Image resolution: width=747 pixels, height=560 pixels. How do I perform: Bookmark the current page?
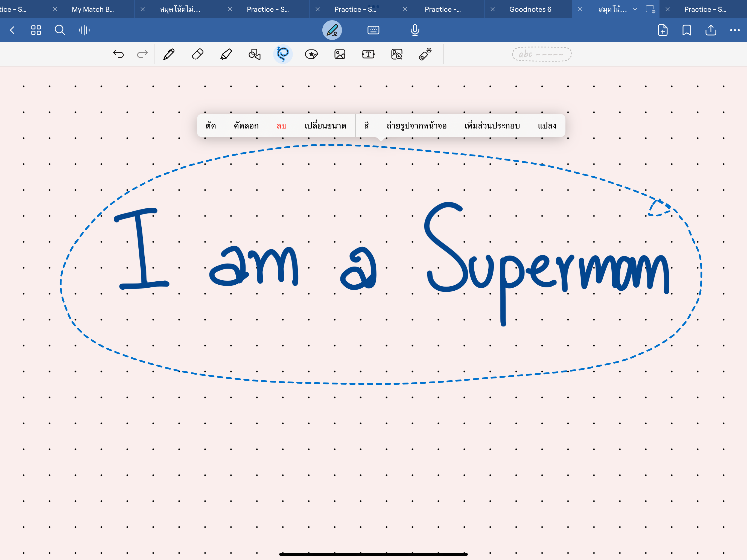click(x=687, y=30)
